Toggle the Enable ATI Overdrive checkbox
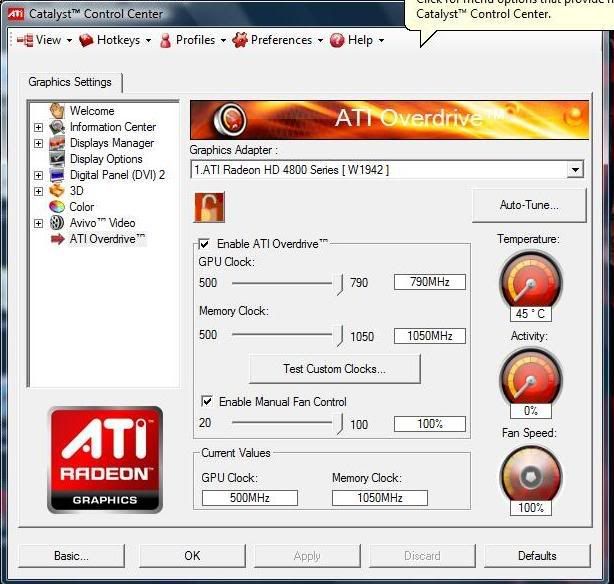This screenshot has height=584, width=614. coord(204,244)
